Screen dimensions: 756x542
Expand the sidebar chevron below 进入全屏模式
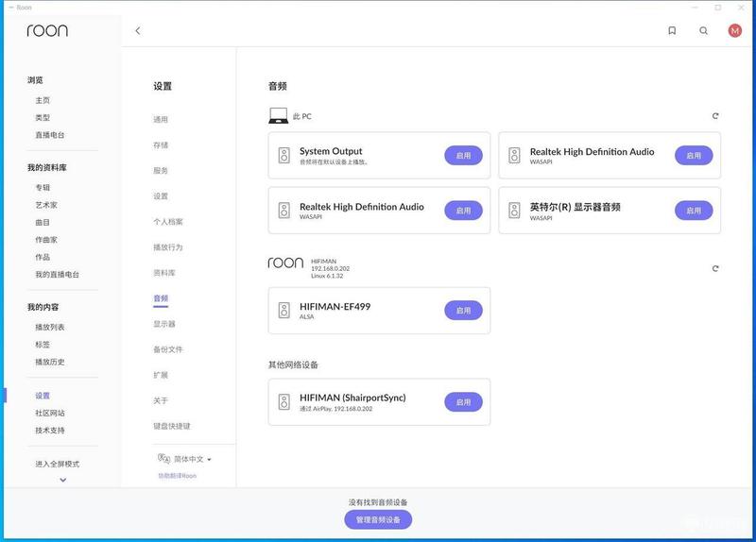pyautogui.click(x=63, y=480)
